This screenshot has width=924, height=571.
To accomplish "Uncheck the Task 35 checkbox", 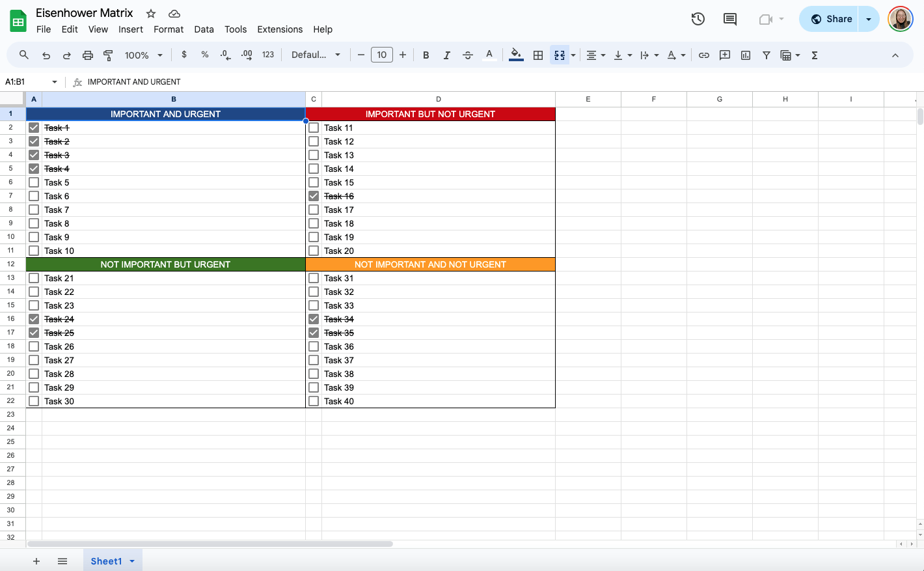I will pos(314,333).
